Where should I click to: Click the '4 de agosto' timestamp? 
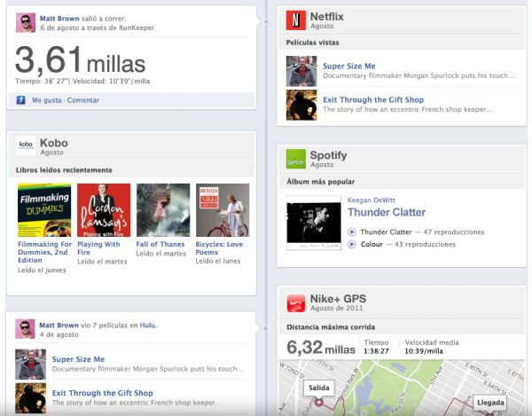pyautogui.click(x=59, y=334)
